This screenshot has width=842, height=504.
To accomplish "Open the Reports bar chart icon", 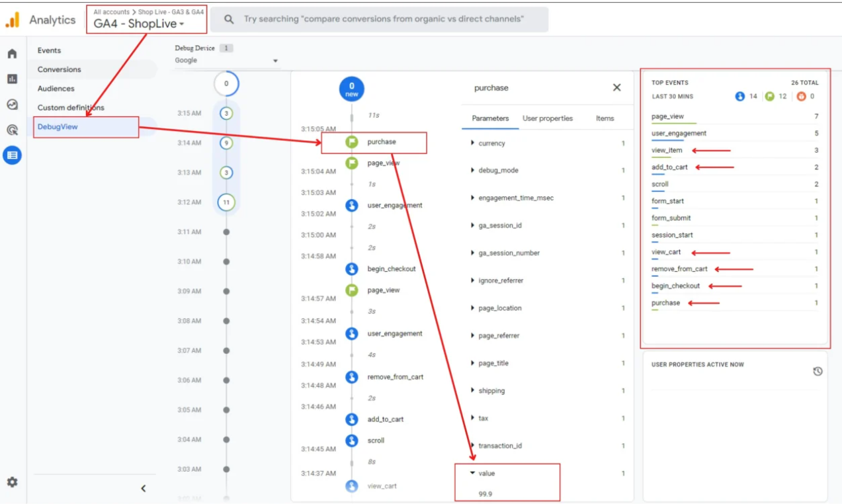I will coord(12,79).
